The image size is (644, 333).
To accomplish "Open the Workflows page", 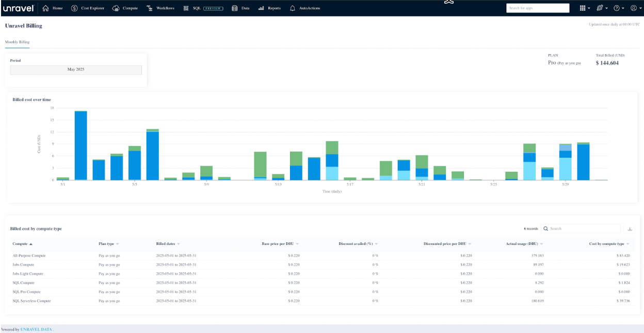I will click(160, 8).
